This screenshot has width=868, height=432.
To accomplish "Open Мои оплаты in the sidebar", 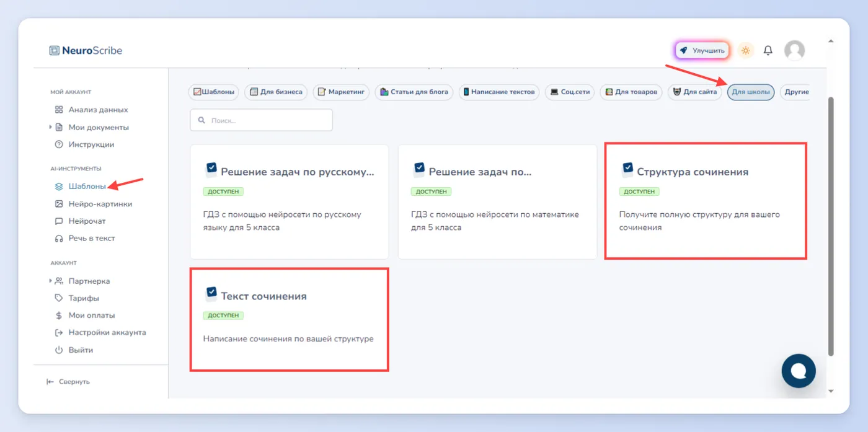I will coord(86,315).
